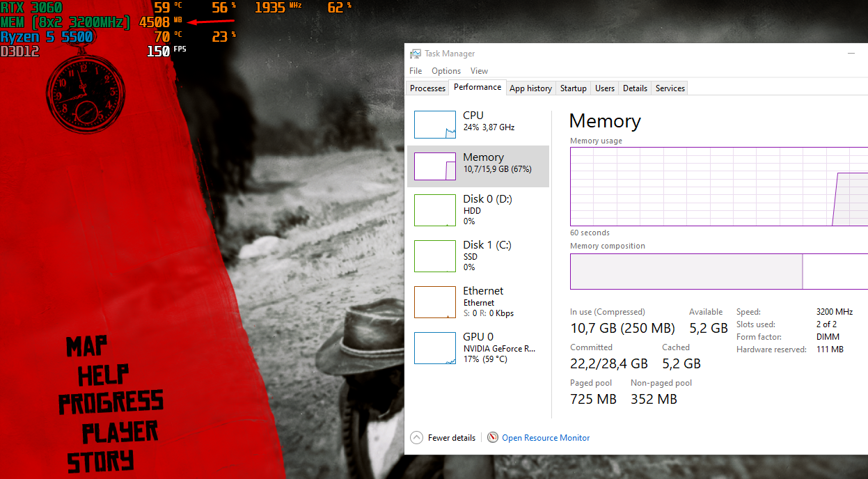Open the View menu
This screenshot has height=479, width=868.
479,71
